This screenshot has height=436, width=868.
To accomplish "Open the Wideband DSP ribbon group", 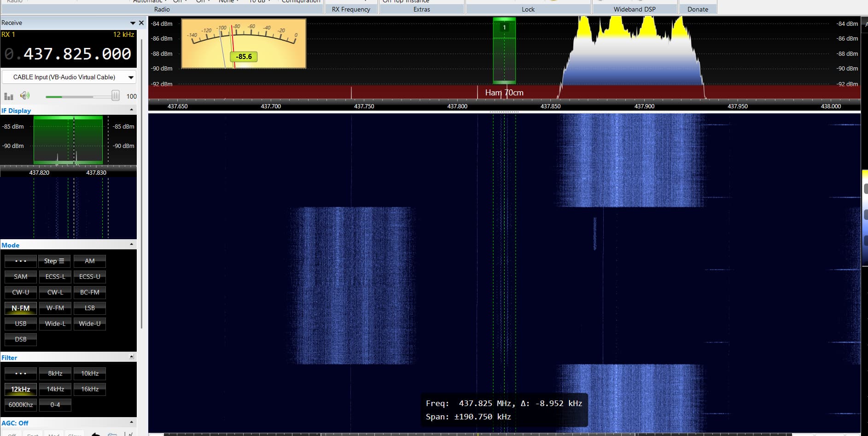I will coord(634,9).
